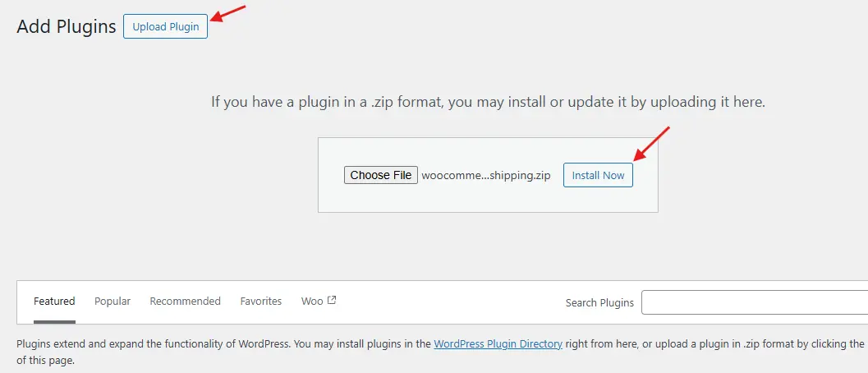The image size is (868, 373).
Task: Focus the Search Plugins input field
Action: [754, 302]
